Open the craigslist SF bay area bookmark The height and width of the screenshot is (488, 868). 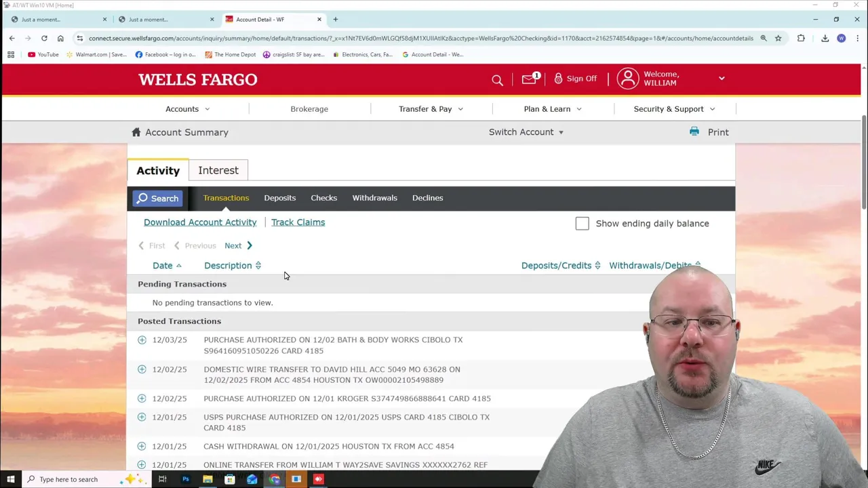[294, 54]
